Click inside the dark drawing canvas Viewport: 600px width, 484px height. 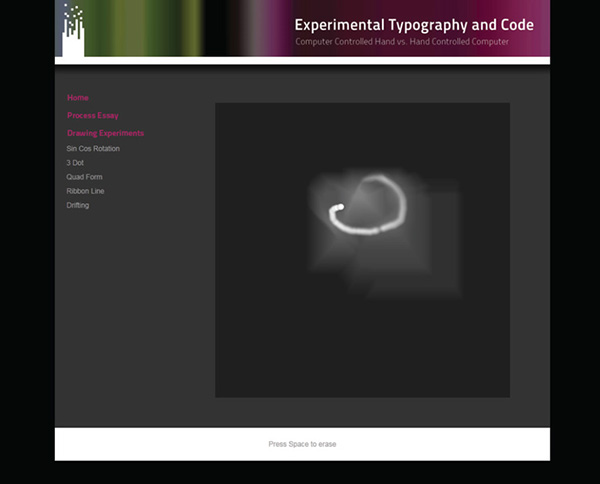pos(362,250)
